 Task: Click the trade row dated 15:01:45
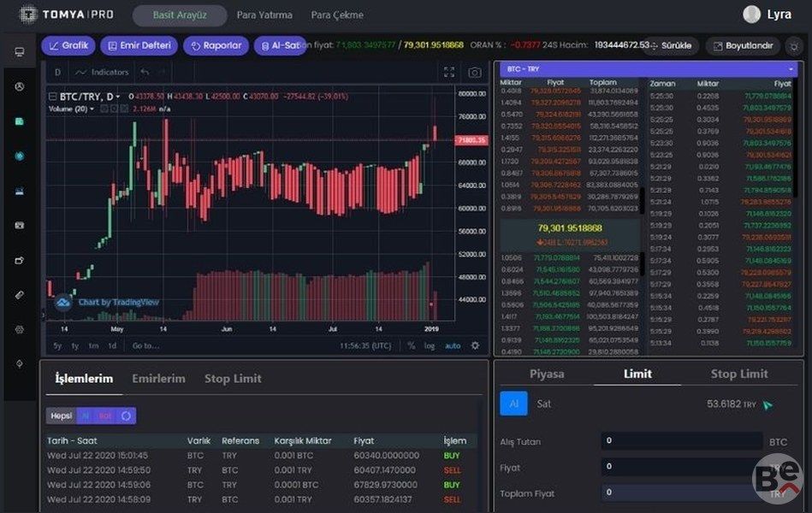(260, 456)
